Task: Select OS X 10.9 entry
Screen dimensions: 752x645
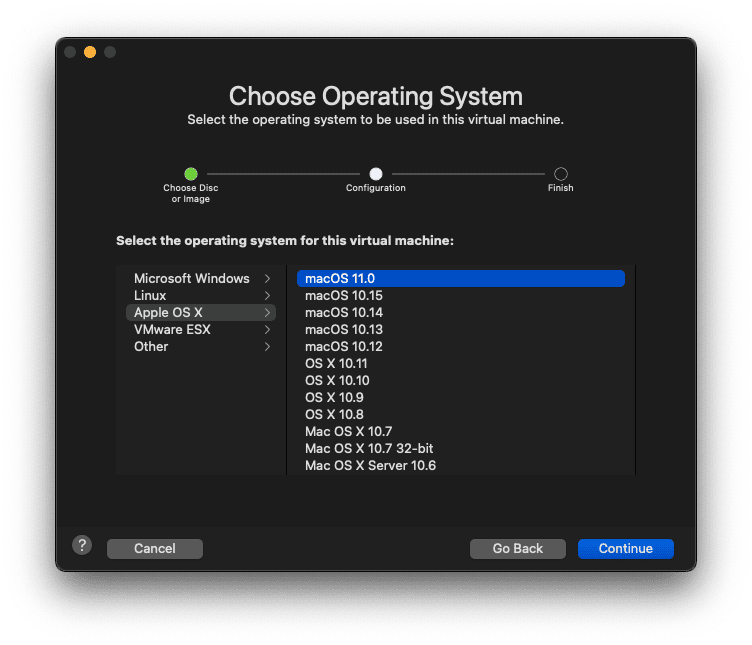Action: pyautogui.click(x=460, y=398)
